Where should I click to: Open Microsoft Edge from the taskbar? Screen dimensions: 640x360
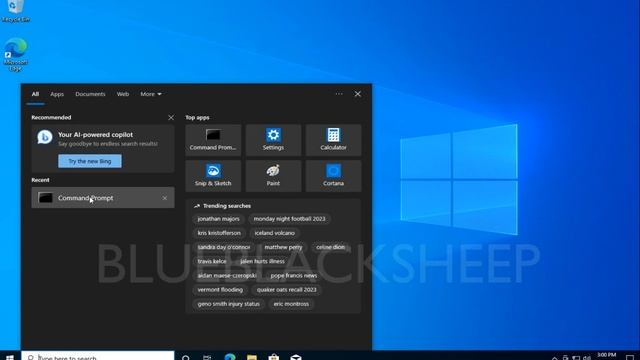230,357
